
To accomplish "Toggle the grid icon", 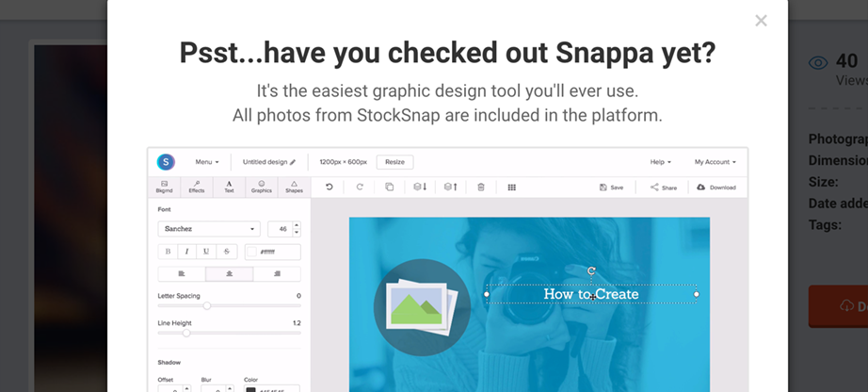I will tap(512, 188).
